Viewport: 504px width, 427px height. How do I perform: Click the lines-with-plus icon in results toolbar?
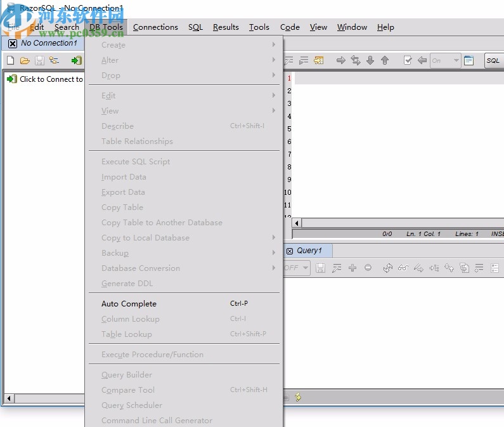tap(479, 268)
